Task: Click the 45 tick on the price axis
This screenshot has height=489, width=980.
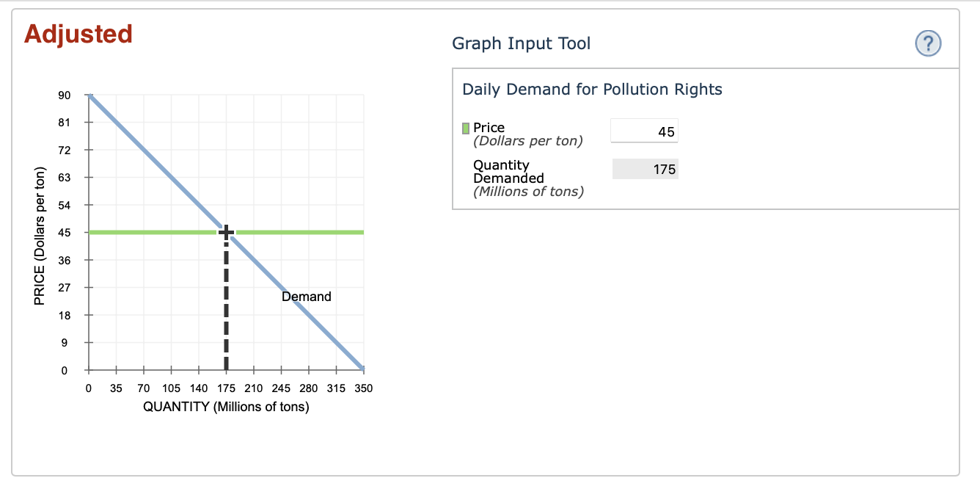Action: (65, 232)
